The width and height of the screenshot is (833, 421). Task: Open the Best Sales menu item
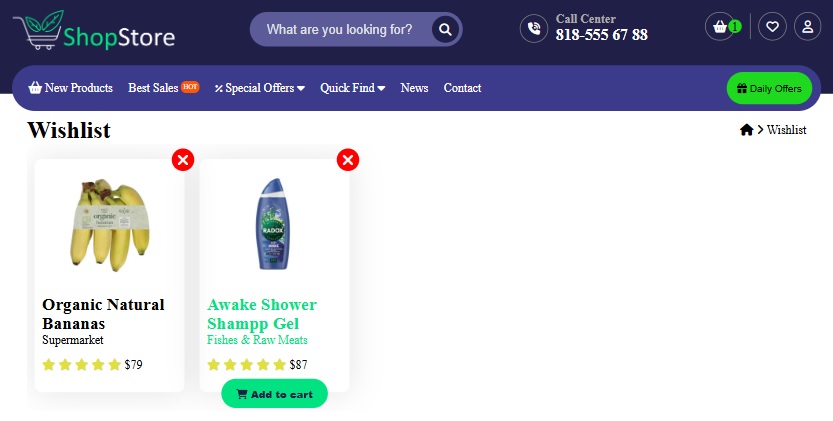(154, 88)
